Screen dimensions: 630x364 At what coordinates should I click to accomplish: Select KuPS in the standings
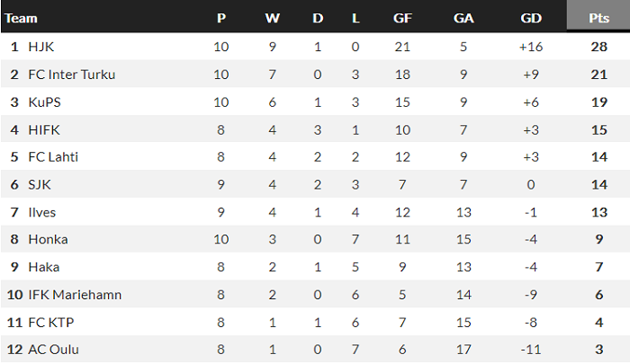[45, 102]
